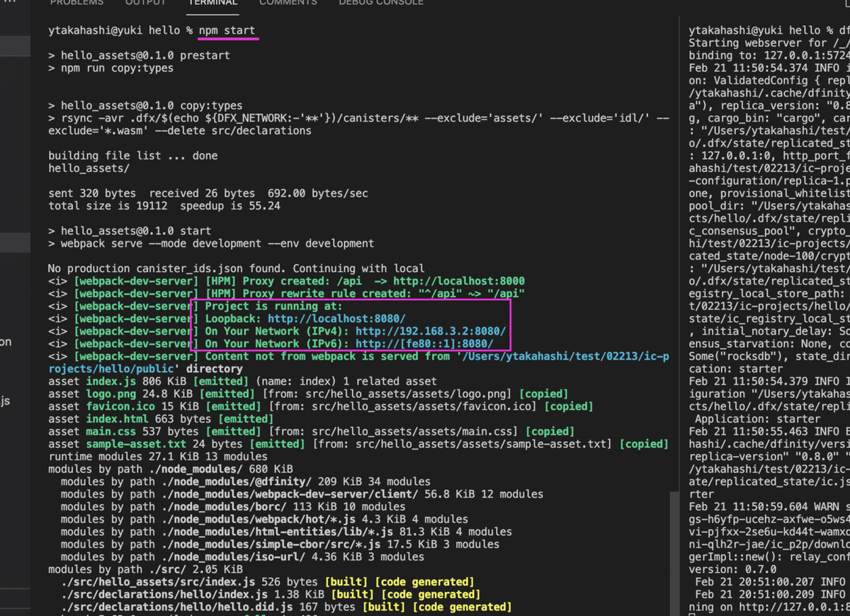Click the 'npm start' command text

(227, 30)
